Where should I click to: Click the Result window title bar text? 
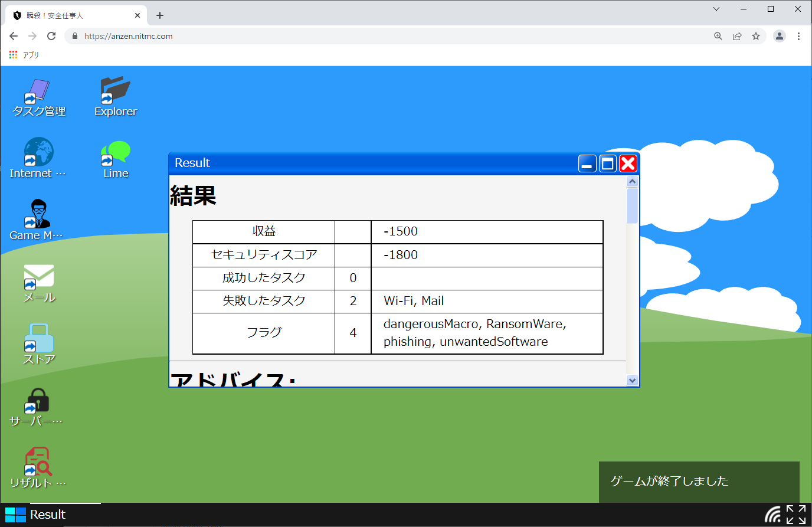[x=192, y=163]
